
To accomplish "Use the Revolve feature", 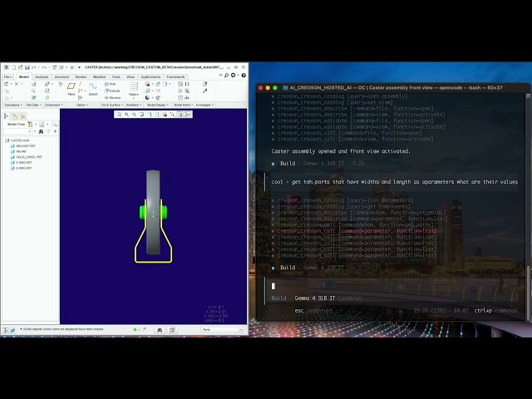I will point(112,97).
